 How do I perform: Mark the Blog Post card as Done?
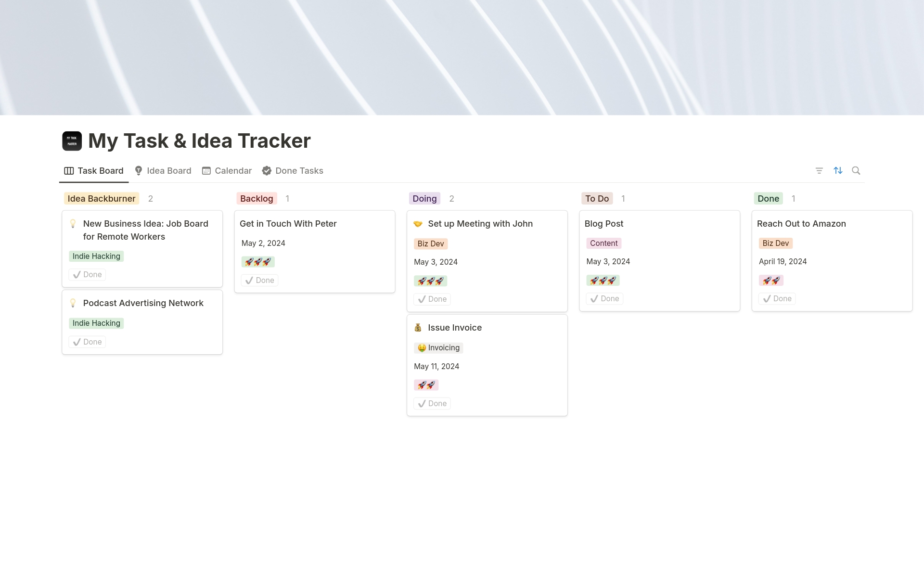tap(604, 299)
